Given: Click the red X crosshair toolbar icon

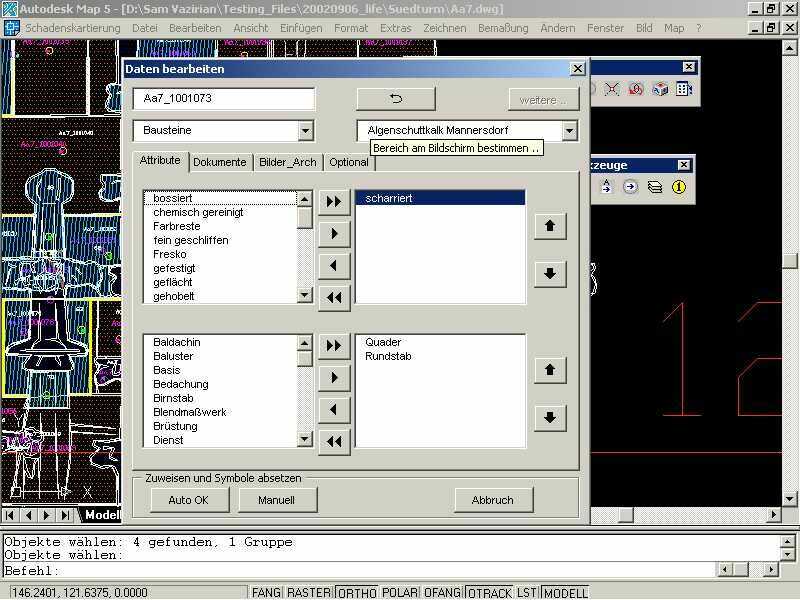Looking at the screenshot, I should [x=611, y=89].
